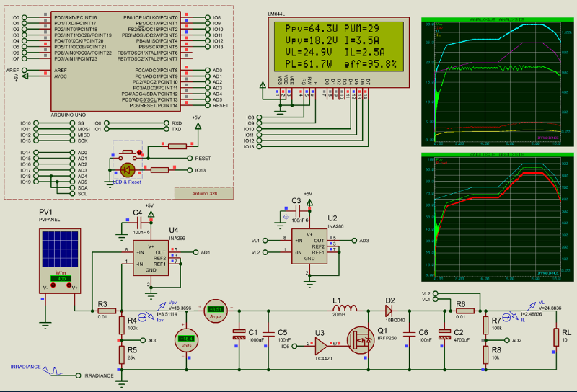
Task: Click the PV panel solar cell graphic
Action: (x=61, y=249)
